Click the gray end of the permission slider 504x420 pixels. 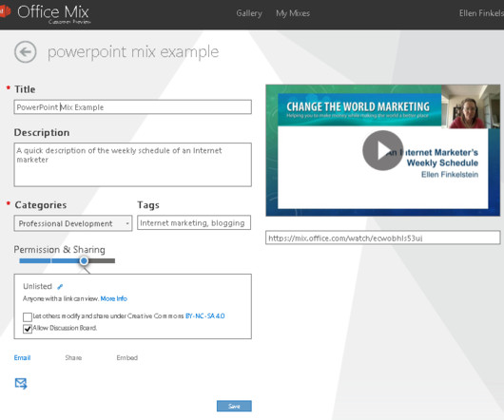(102, 260)
